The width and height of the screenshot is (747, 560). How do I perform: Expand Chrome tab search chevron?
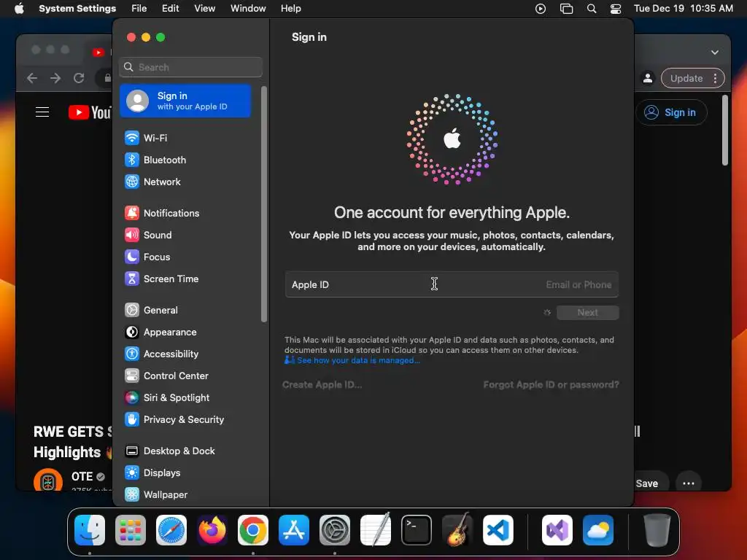tap(715, 52)
